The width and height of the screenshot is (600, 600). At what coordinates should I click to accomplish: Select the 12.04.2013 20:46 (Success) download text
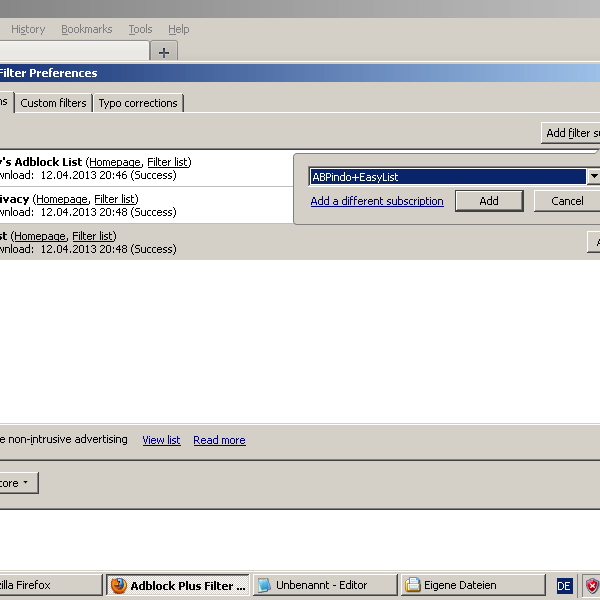109,175
